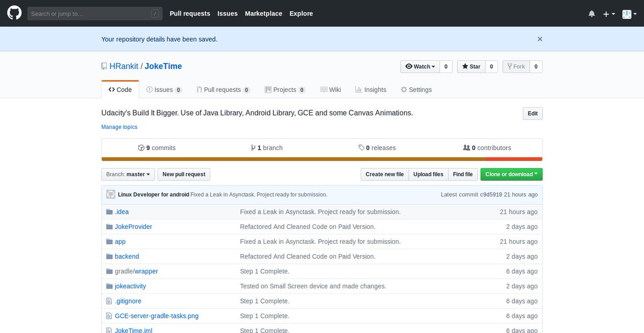This screenshot has height=333, width=644.
Task: Open the Settings tab
Action: tap(416, 90)
